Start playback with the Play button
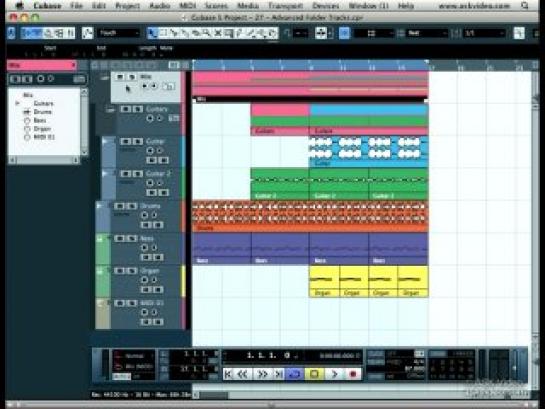Image resolution: width=545 pixels, height=409 pixels. pyautogui.click(x=334, y=374)
